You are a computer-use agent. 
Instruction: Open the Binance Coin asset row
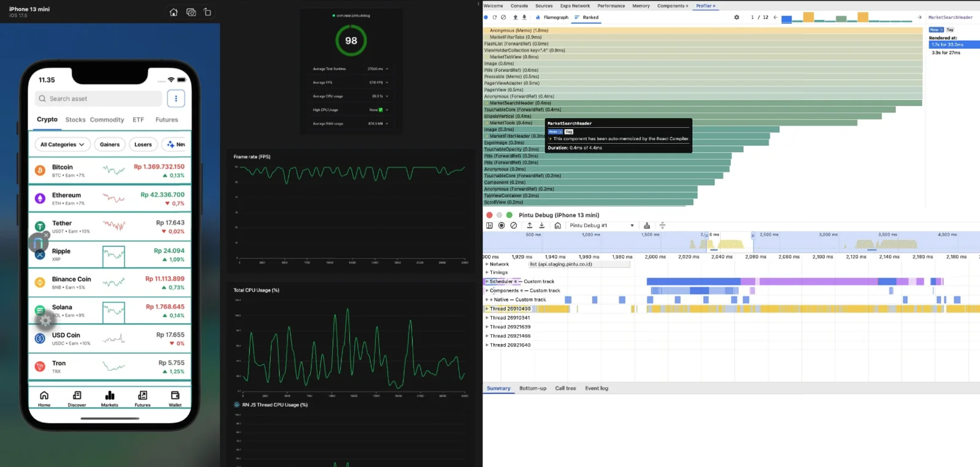pos(110,283)
